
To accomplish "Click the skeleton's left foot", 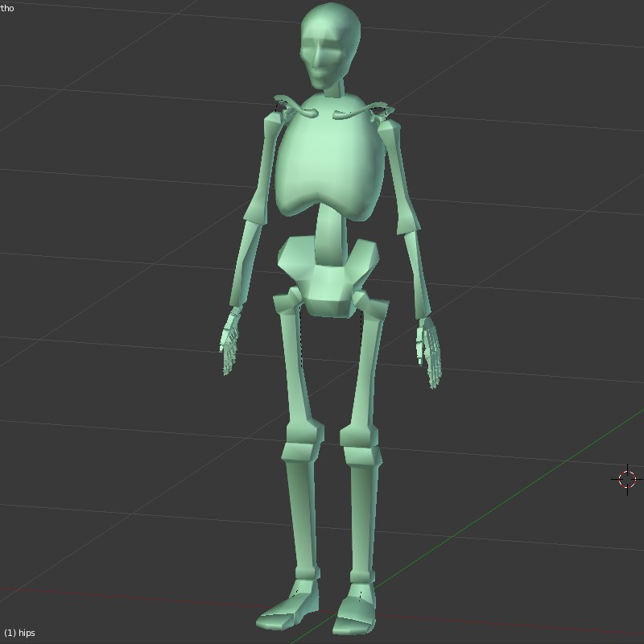I will (354, 608).
